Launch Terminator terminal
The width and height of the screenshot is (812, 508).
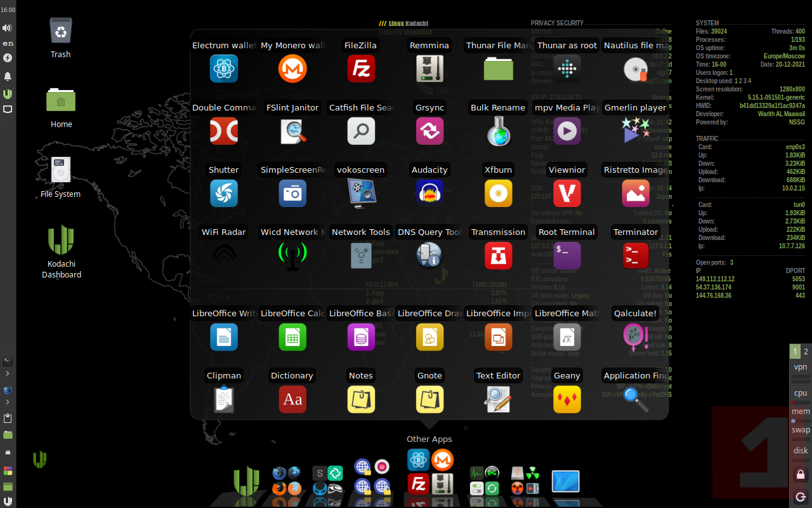pos(636,255)
